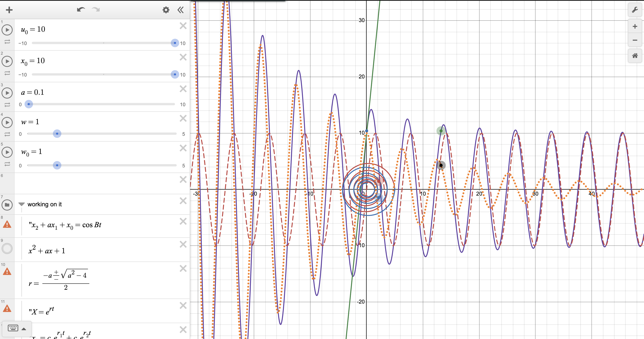Delete the 'working on it' folder

tap(183, 201)
